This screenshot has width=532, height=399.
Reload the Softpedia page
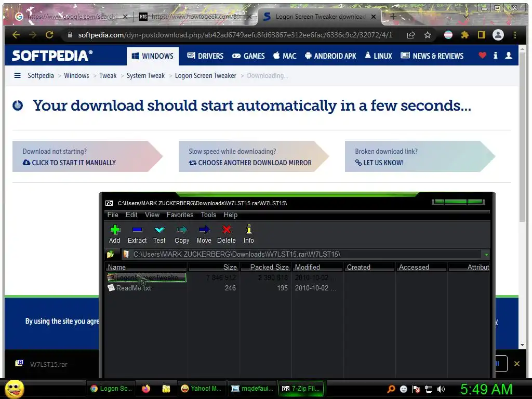pos(49,35)
